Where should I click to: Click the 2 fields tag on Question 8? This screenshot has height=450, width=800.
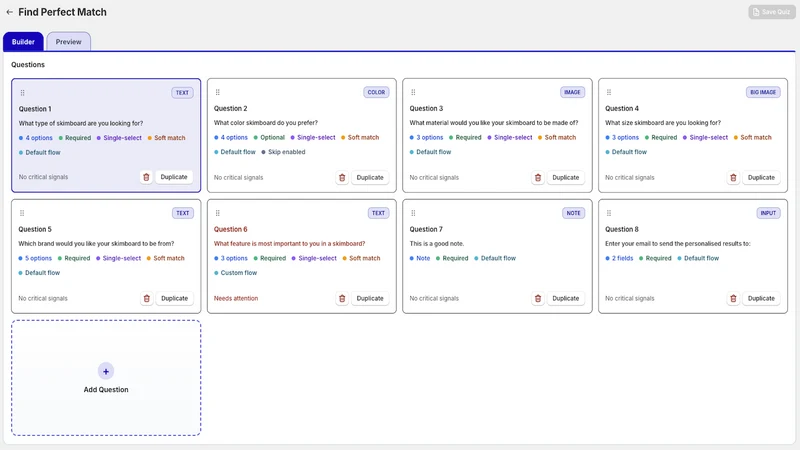click(619, 259)
